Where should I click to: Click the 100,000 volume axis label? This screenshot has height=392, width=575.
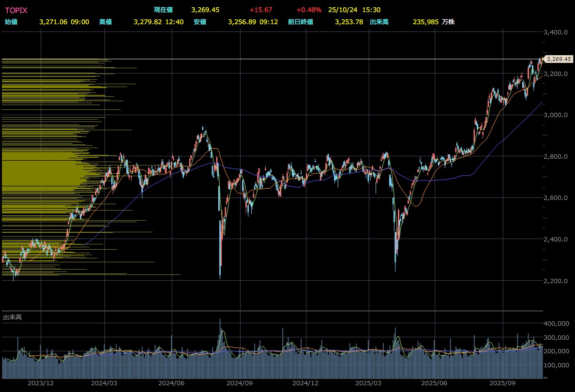(557, 365)
